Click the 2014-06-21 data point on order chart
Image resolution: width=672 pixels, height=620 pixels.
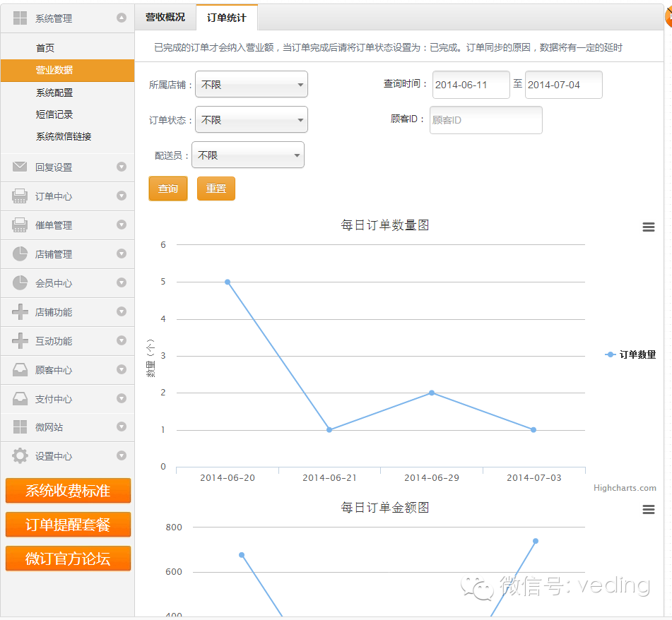point(329,430)
